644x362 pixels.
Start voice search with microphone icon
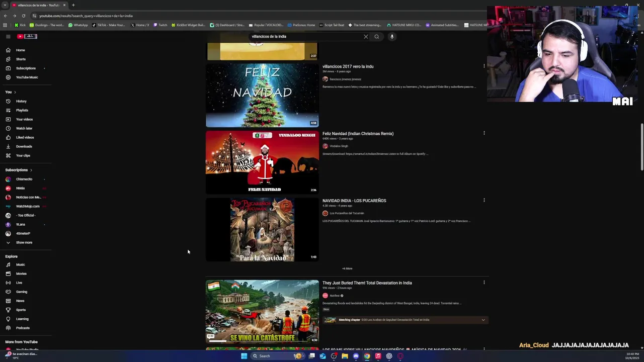(x=392, y=36)
